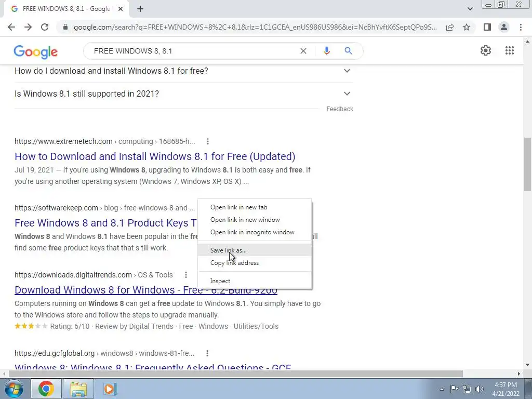This screenshot has height=399, width=532.
Task: Choose 'Open link in incognito window'
Action: click(x=255, y=232)
